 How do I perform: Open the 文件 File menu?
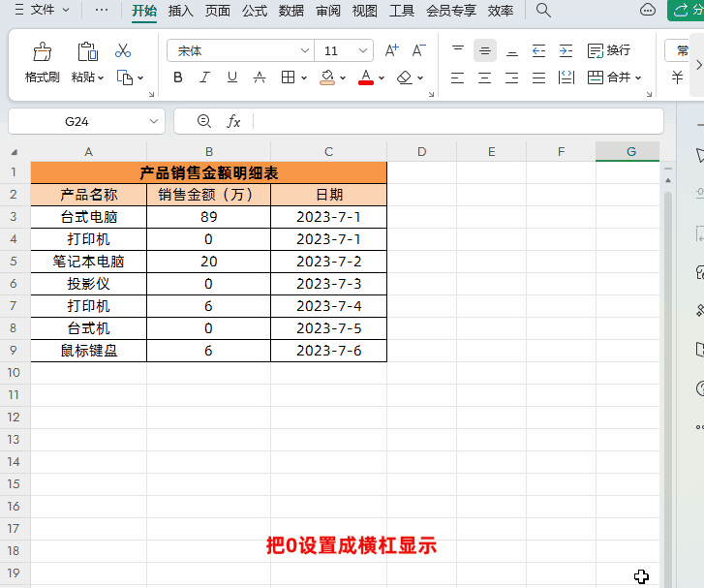[x=43, y=10]
